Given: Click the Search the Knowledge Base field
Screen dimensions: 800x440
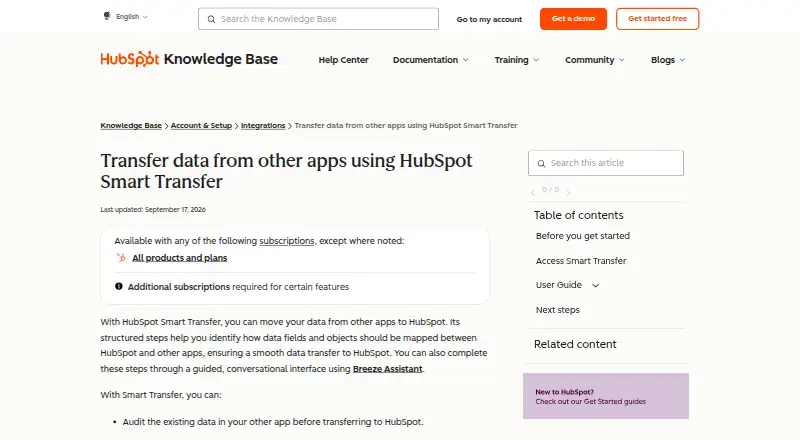Looking at the screenshot, I should [x=318, y=19].
